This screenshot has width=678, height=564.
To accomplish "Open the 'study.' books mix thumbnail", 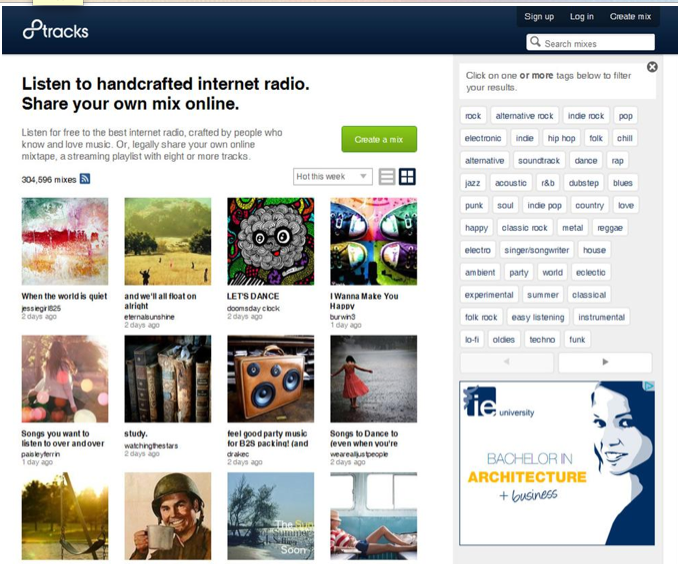I will pyautogui.click(x=168, y=379).
